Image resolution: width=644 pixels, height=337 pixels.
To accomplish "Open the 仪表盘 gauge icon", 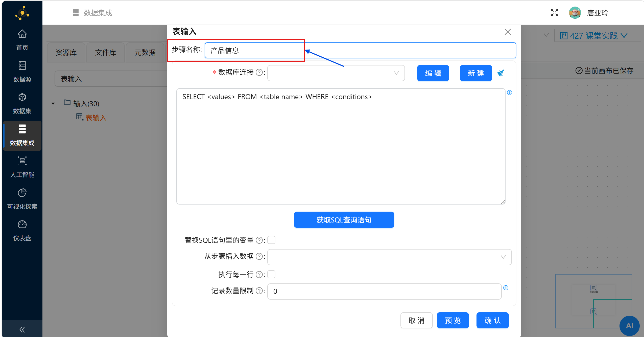I will (x=22, y=224).
